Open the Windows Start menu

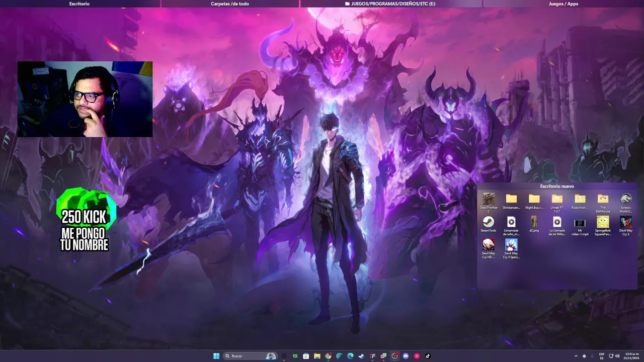point(216,356)
